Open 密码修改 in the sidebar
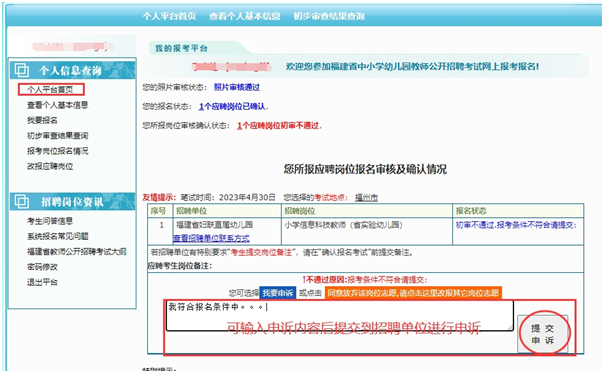This screenshot has height=373, width=604. 42,267
